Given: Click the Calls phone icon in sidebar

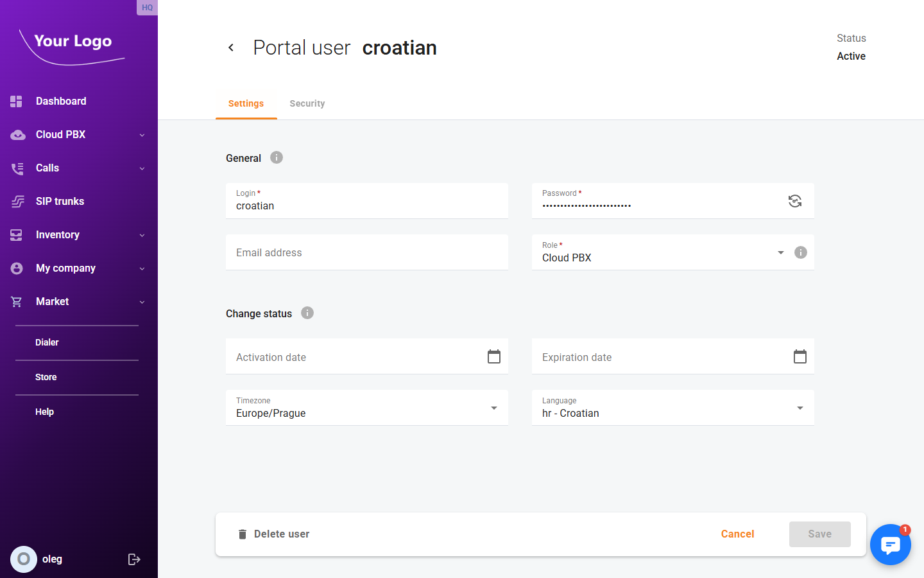Looking at the screenshot, I should pos(16,168).
